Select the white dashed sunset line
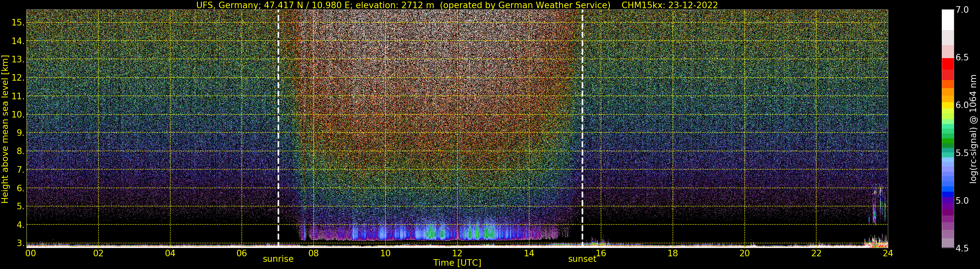The width and height of the screenshot is (980, 269). (x=582, y=129)
